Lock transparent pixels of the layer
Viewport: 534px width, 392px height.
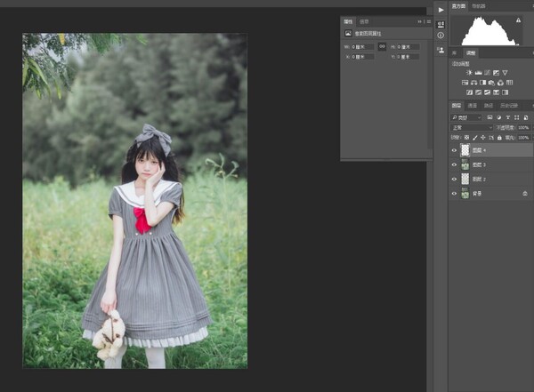click(x=466, y=138)
